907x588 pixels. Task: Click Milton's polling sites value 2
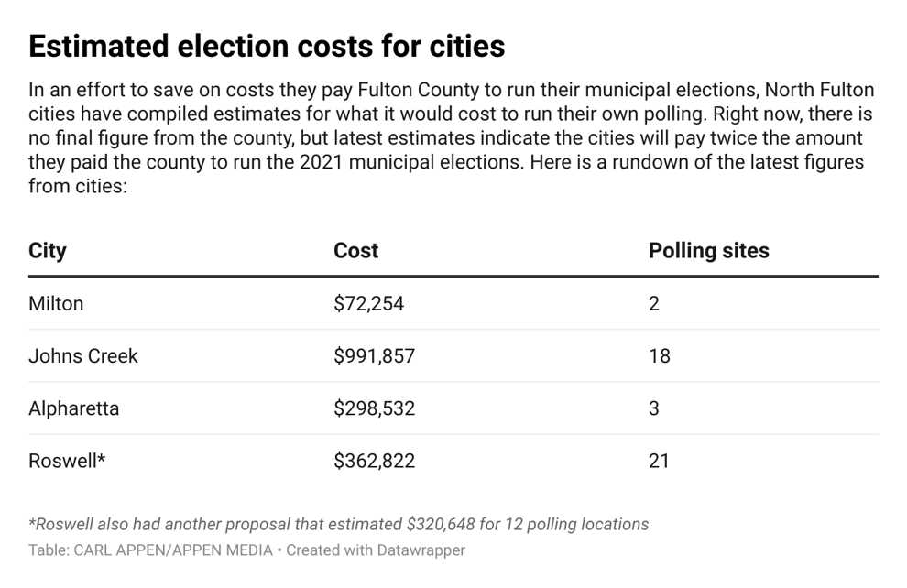(x=654, y=303)
